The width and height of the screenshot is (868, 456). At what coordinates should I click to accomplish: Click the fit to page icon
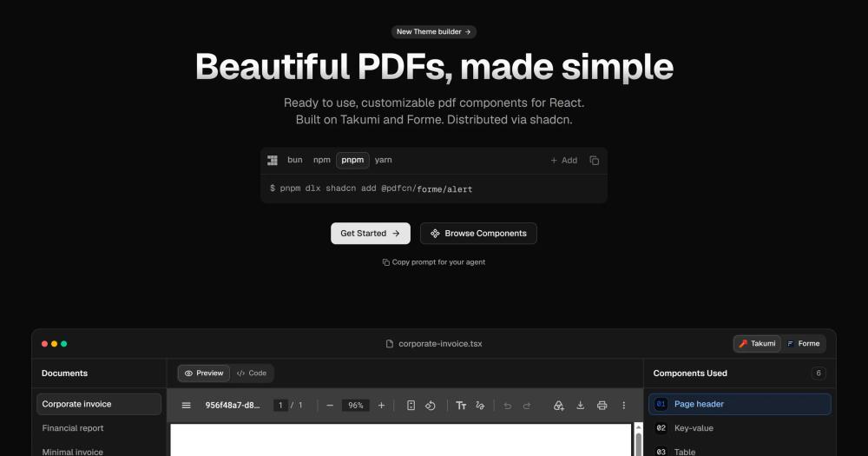(411, 406)
